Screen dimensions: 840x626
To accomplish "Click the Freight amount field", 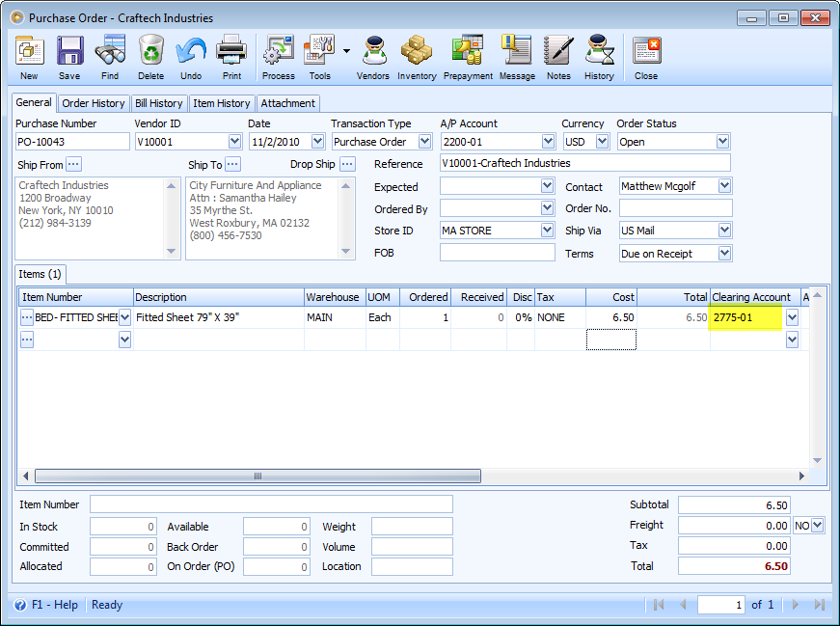I will click(x=734, y=526).
